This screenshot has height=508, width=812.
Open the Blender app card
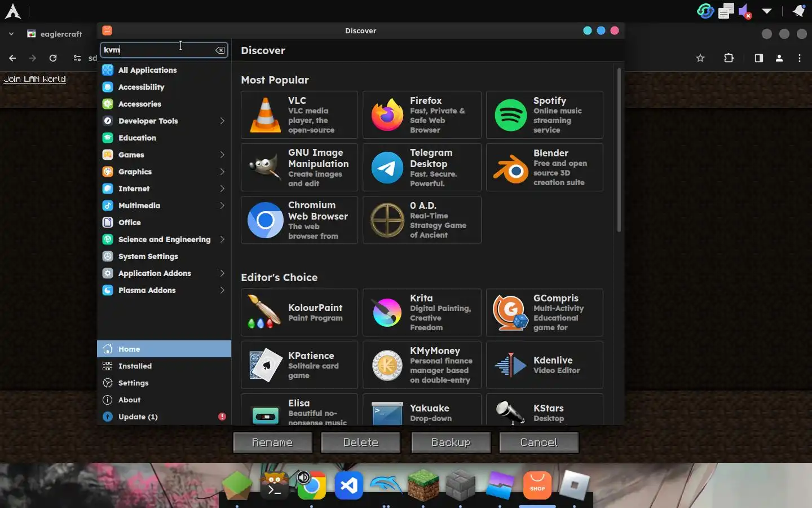click(x=545, y=167)
